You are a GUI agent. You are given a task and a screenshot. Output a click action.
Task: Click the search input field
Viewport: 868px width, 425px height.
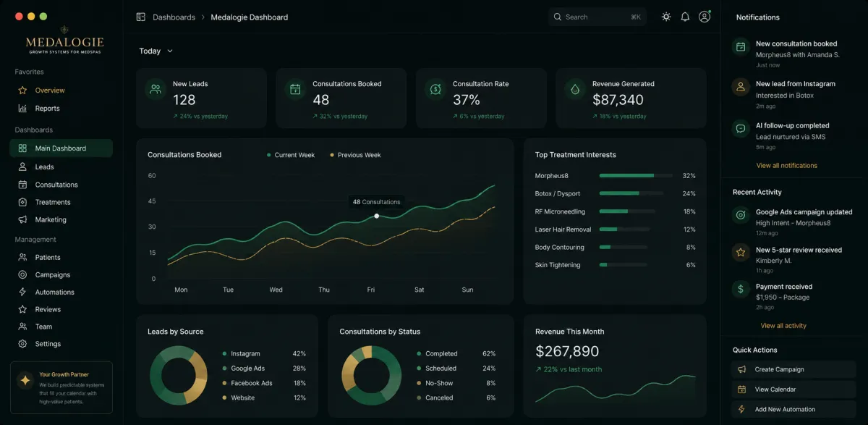click(x=597, y=17)
